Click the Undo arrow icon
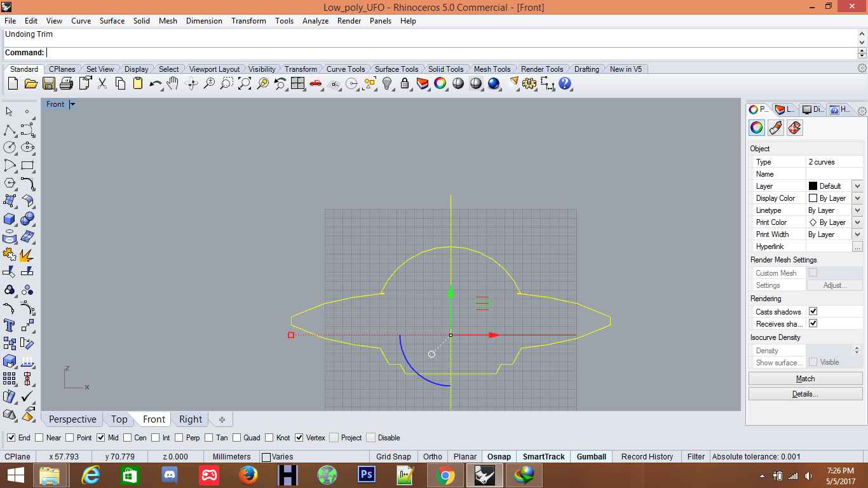 (155, 83)
